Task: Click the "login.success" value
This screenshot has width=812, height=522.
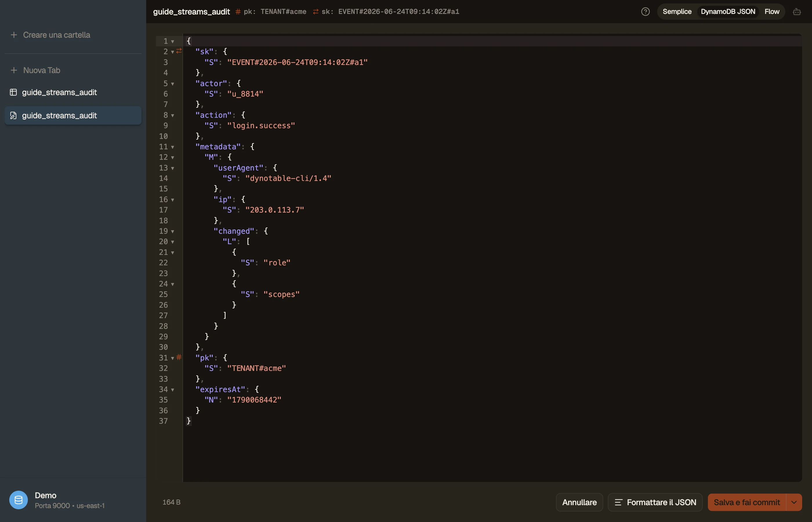Action: tap(261, 126)
